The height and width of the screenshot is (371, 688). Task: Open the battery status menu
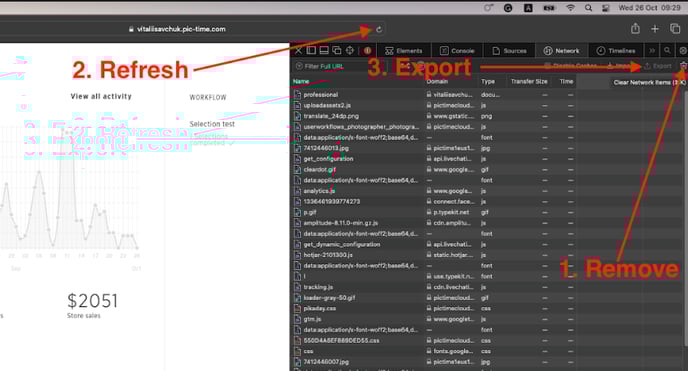click(x=549, y=8)
